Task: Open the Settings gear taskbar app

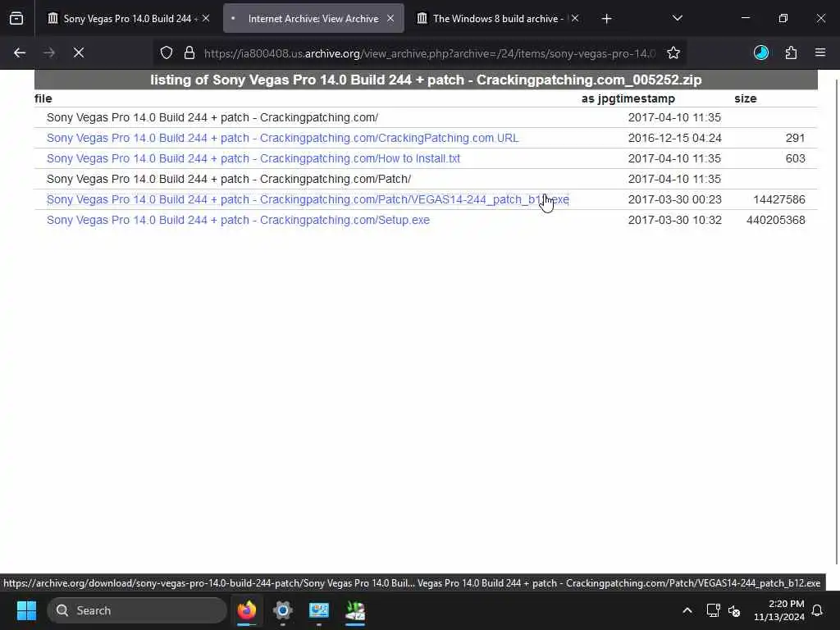Action: tap(282, 610)
